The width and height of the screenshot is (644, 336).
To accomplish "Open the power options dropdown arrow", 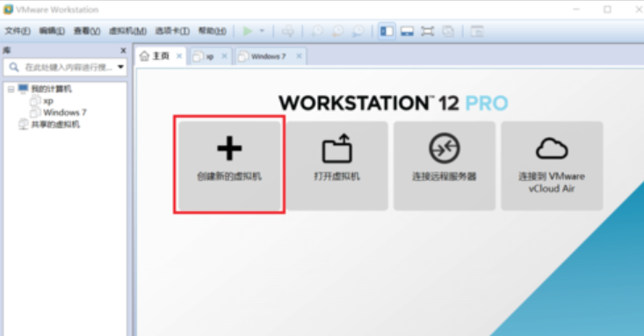I will tap(262, 31).
